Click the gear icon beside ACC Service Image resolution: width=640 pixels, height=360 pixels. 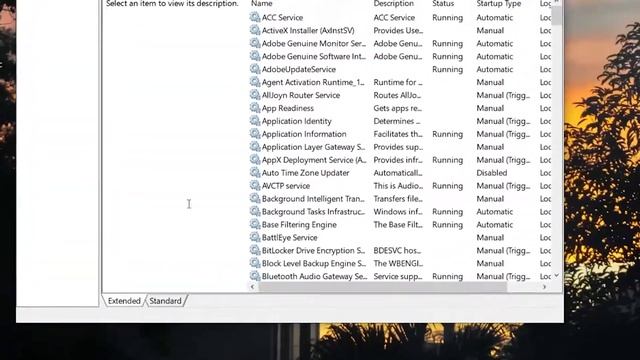click(x=255, y=17)
